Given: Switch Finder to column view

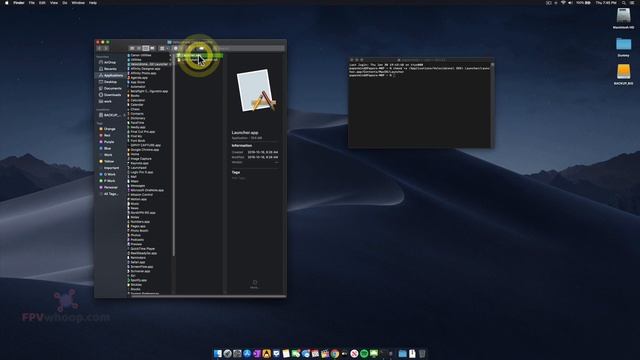Looking at the screenshot, I should tap(145, 48).
